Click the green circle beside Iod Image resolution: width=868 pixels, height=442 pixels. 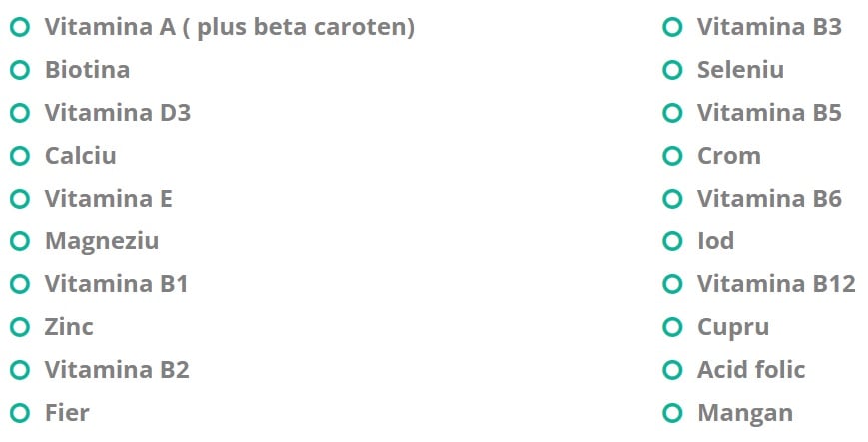(672, 241)
